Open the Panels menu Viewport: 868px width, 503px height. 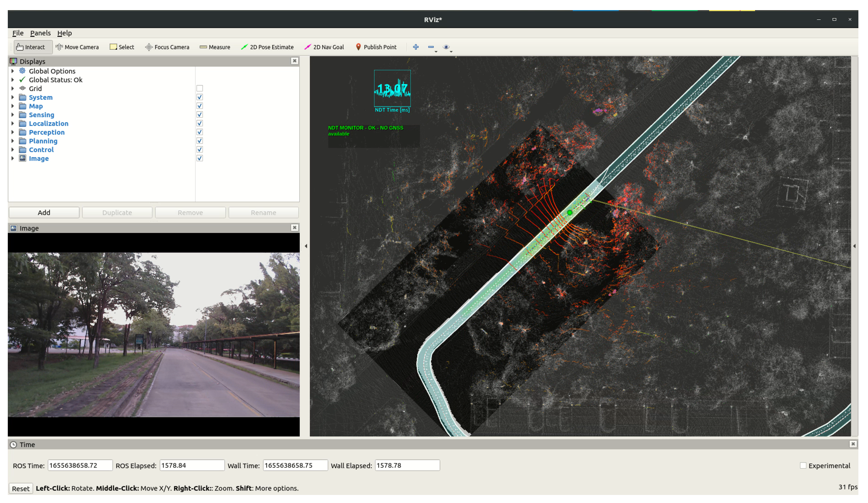[40, 33]
